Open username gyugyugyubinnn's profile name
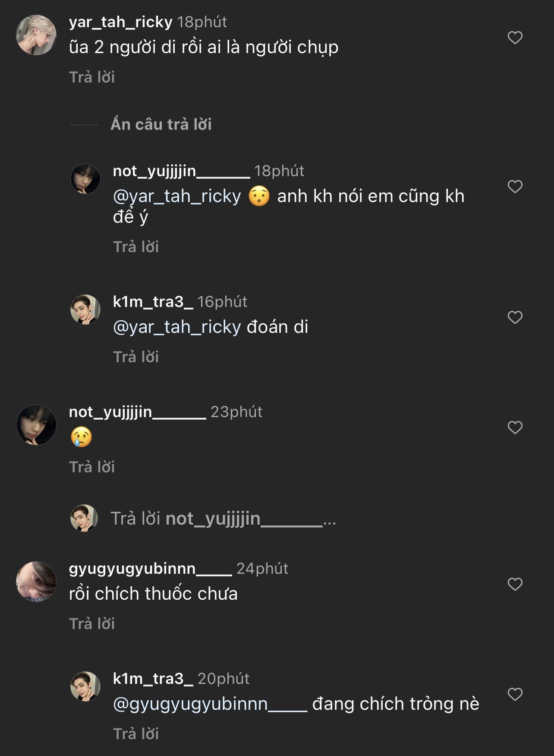 pyautogui.click(x=150, y=568)
